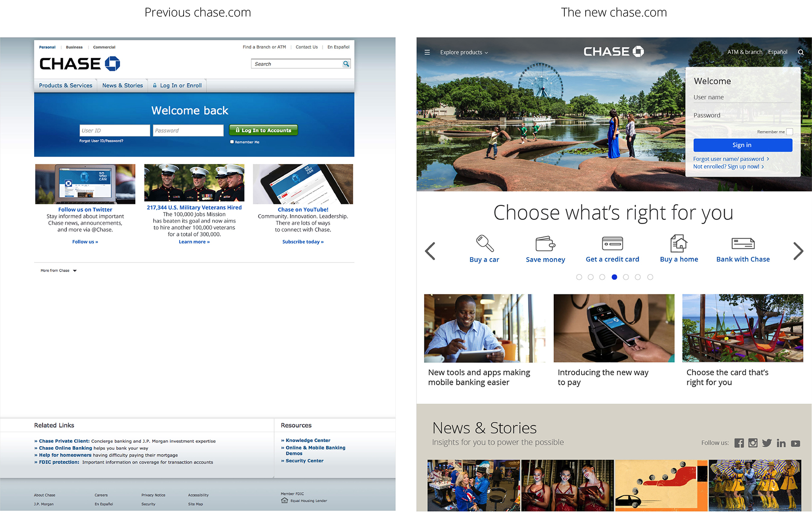
Task: Select the seventh carousel dot
Action: tap(650, 277)
